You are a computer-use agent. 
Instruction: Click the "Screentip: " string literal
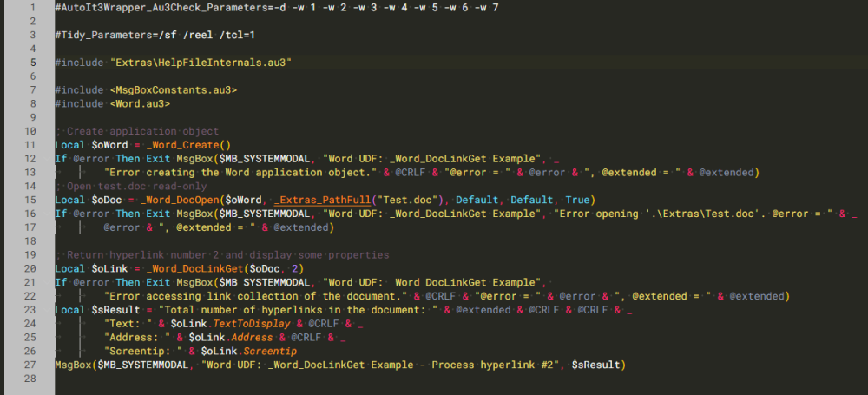143,352
